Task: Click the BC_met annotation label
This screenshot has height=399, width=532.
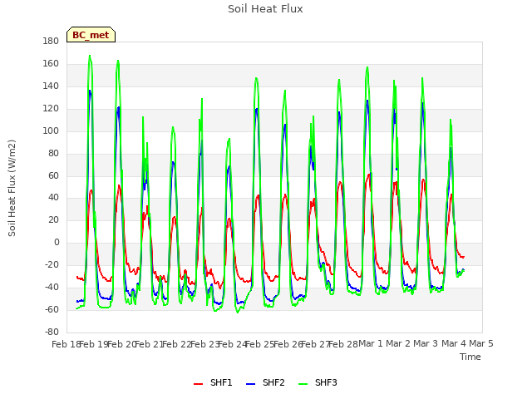Action: [x=91, y=35]
